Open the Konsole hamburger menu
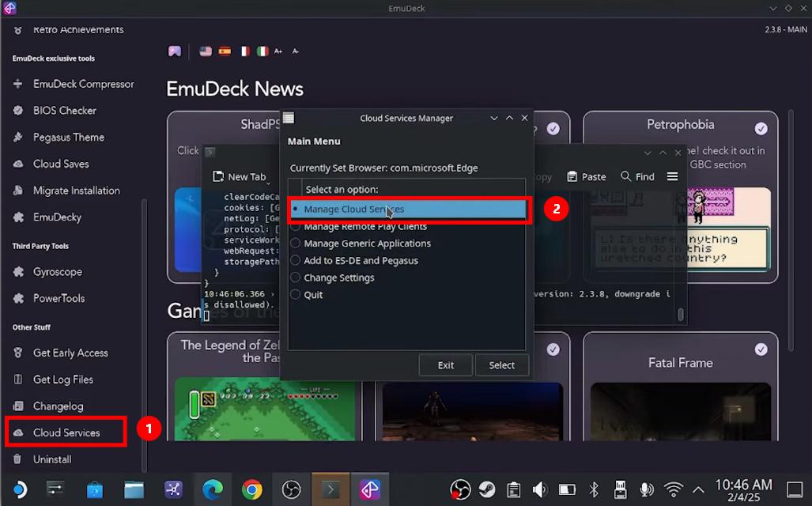Screen dimensions: 812x506 [672, 176]
